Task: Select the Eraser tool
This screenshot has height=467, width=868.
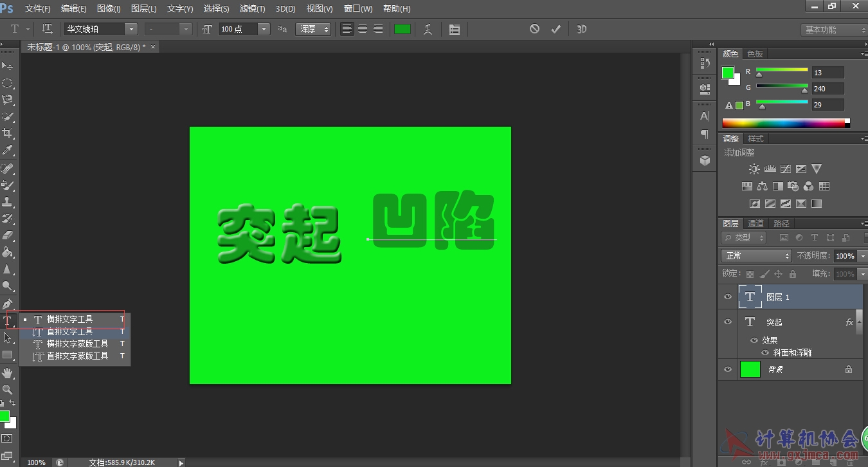Action: pos(8,235)
